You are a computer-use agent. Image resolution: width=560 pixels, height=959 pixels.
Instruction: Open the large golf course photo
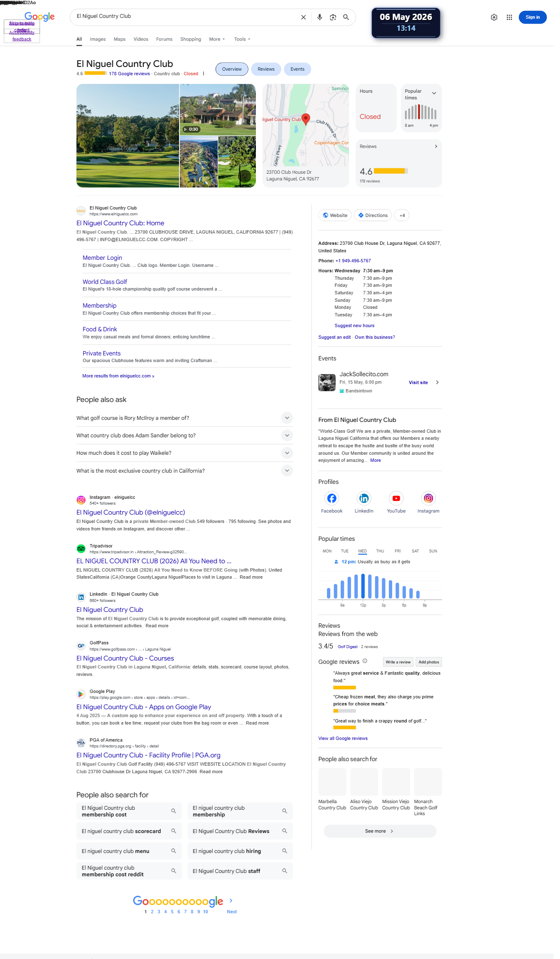(x=128, y=136)
